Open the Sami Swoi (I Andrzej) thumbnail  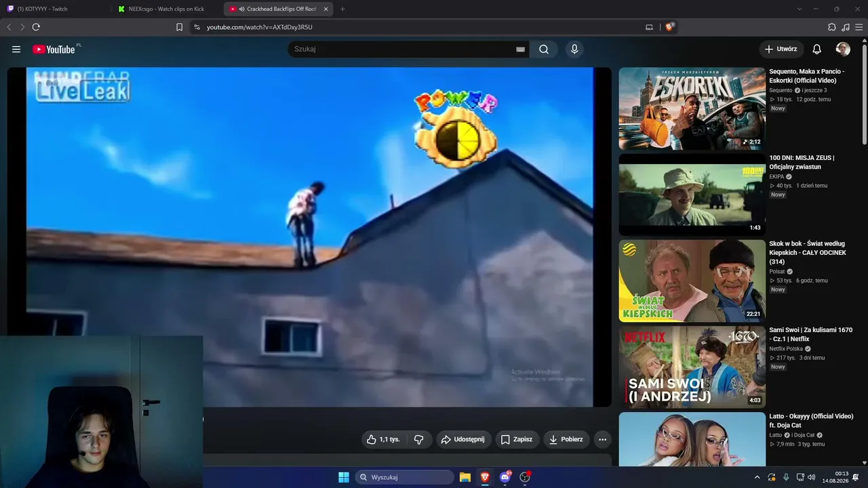(692, 367)
